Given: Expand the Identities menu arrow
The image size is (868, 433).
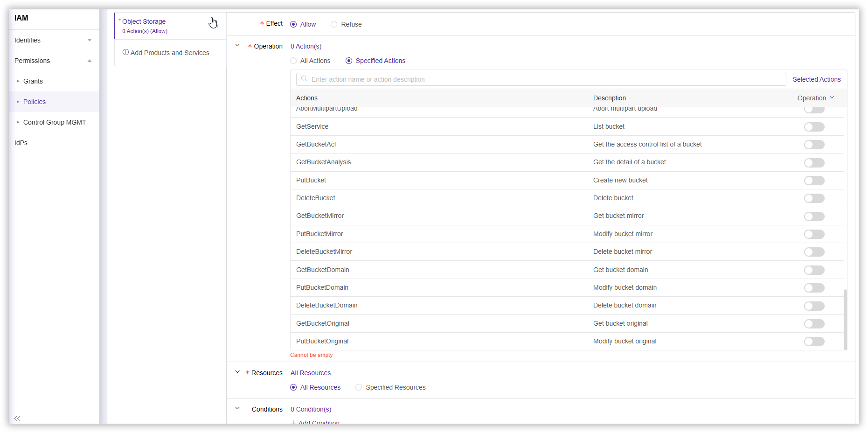Looking at the screenshot, I should (x=90, y=40).
